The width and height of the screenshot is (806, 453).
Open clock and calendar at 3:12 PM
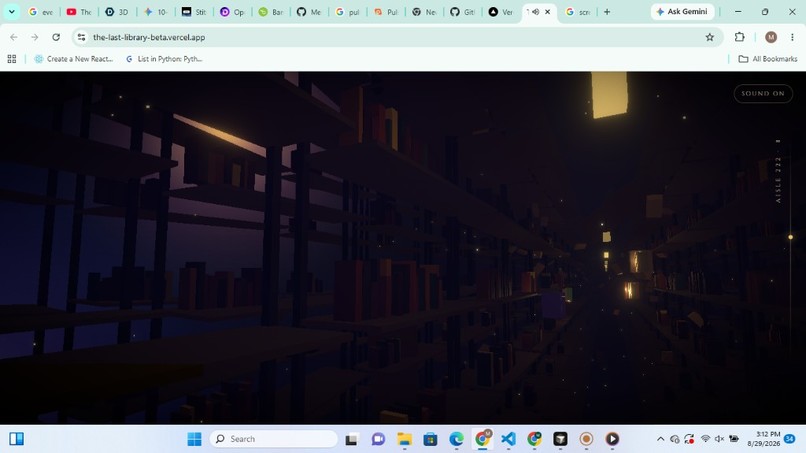764,439
